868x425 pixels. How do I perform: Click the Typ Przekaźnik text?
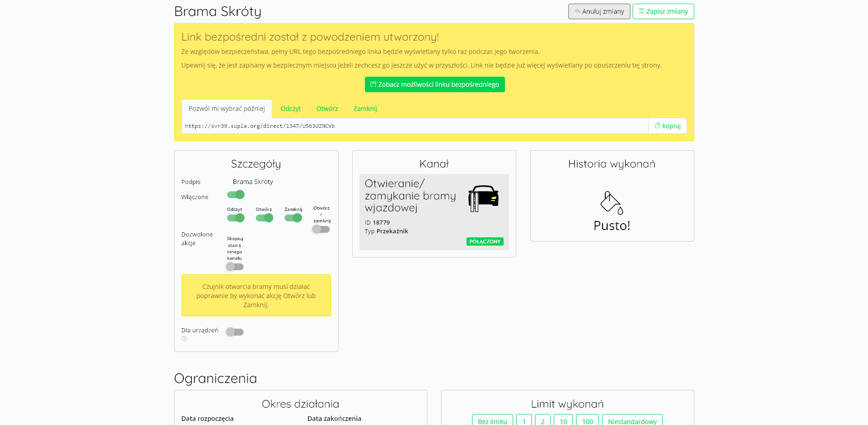pos(386,231)
